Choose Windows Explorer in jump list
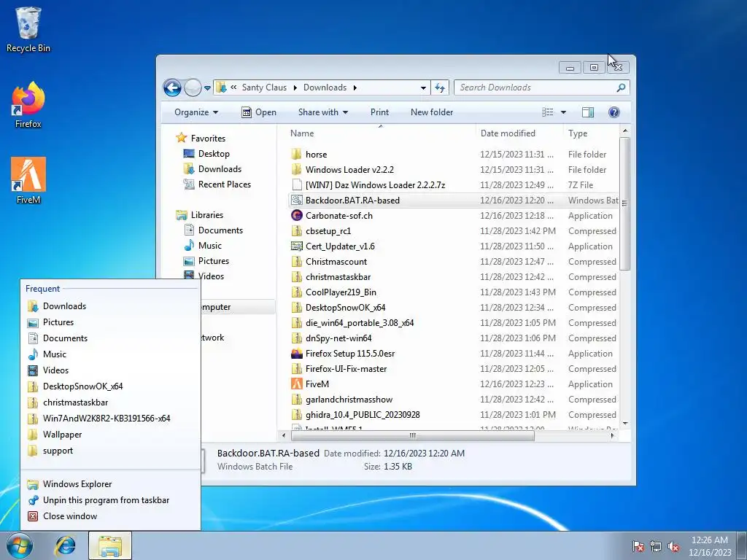The width and height of the screenshot is (747, 560). [x=110, y=484]
